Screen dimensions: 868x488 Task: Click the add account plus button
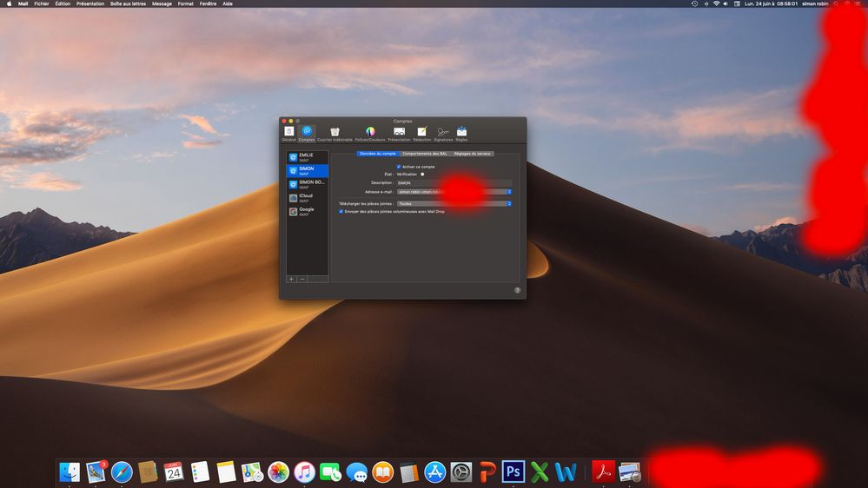pos(291,279)
